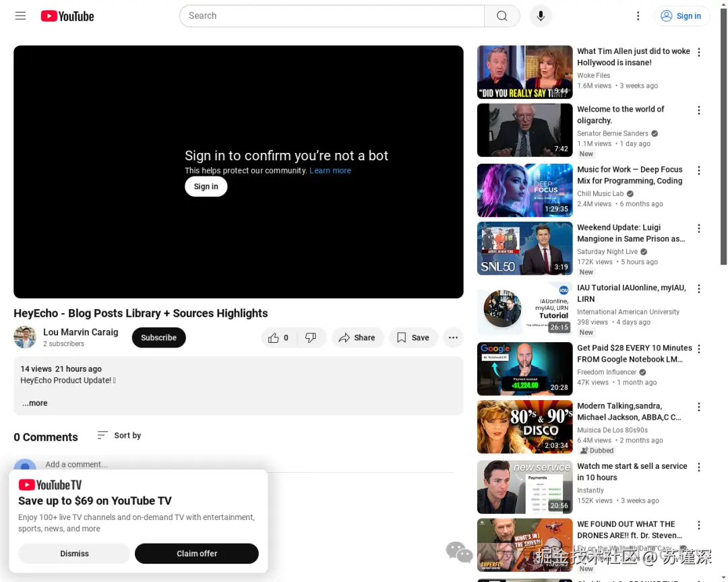Click the '14 views 21 hours ago' text
This screenshot has height=582, width=728.
[61, 369]
